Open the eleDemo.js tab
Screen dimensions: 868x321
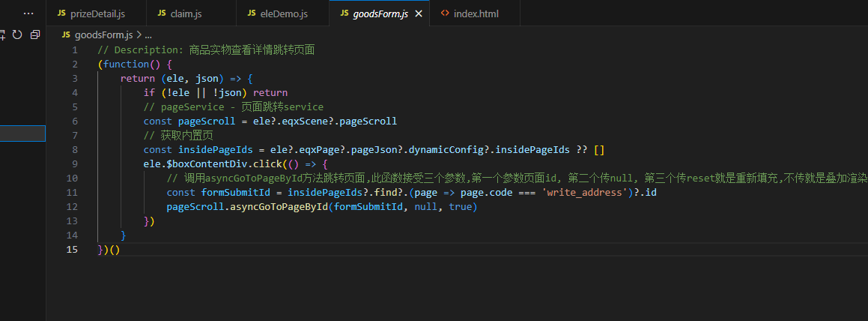tap(285, 13)
